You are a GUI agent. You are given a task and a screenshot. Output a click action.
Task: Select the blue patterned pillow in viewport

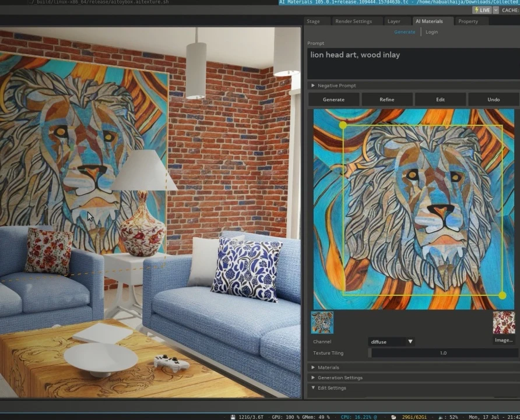pyautogui.click(x=246, y=269)
